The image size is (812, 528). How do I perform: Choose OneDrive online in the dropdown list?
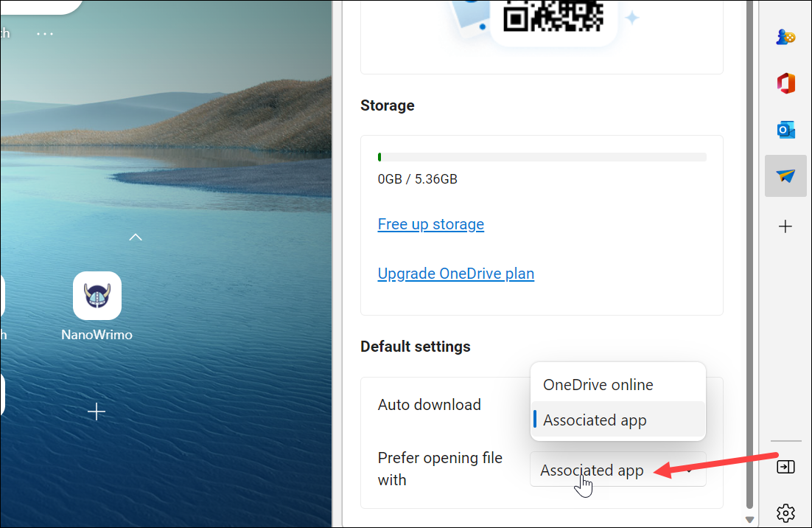pyautogui.click(x=598, y=384)
